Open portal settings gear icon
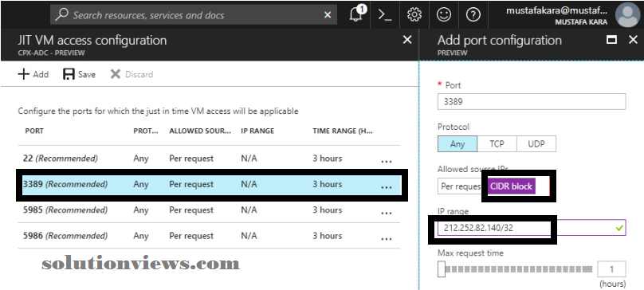Screen dimensions: 644x290 414,15
